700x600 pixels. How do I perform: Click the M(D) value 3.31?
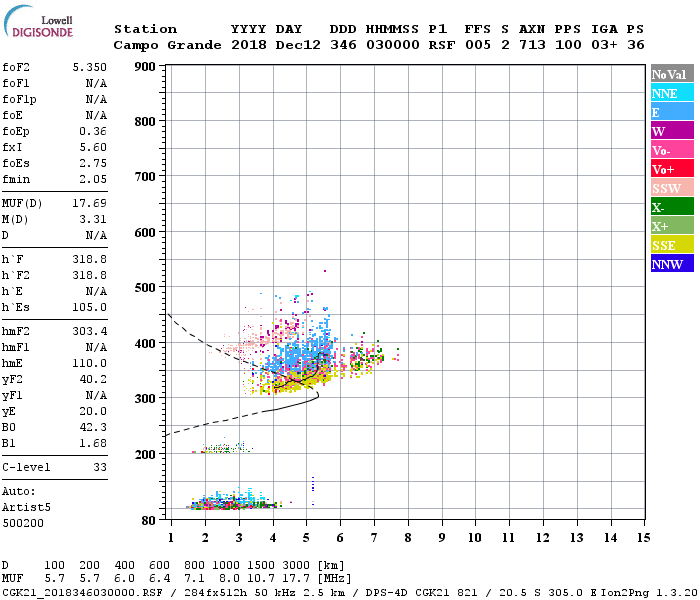coord(93,219)
